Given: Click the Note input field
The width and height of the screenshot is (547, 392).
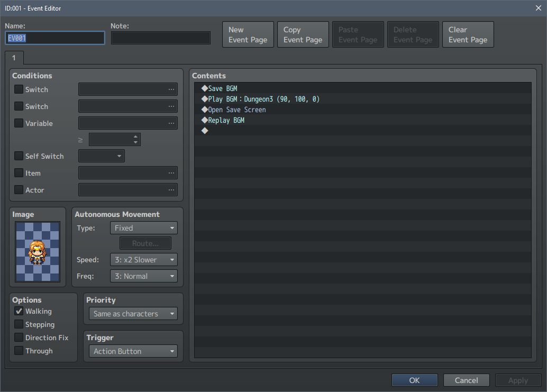Looking at the screenshot, I should point(161,38).
